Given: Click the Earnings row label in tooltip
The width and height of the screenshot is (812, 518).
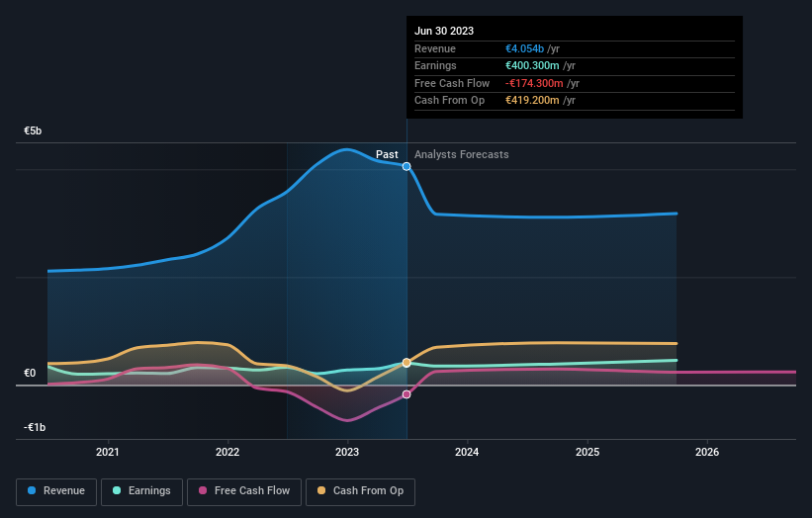Looking at the screenshot, I should point(435,65).
